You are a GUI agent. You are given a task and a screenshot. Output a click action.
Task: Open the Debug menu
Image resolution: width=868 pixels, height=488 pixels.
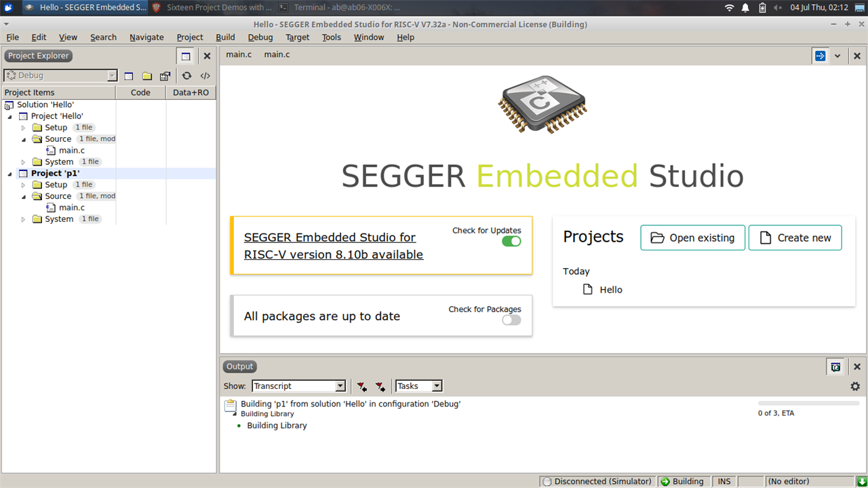point(260,37)
